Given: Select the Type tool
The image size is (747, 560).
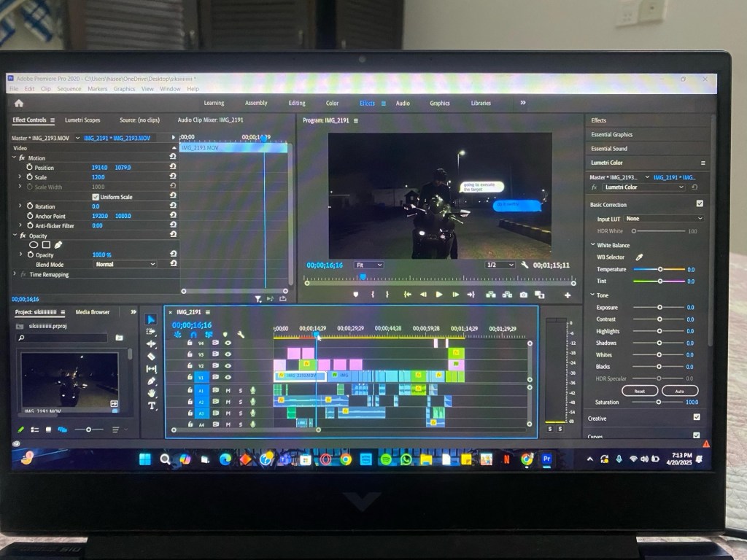Looking at the screenshot, I should click(x=152, y=405).
